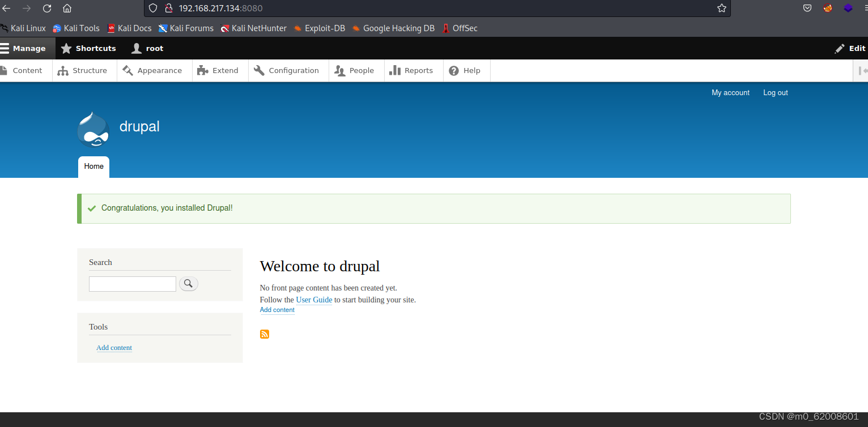Click the browser forward arrow

click(27, 8)
